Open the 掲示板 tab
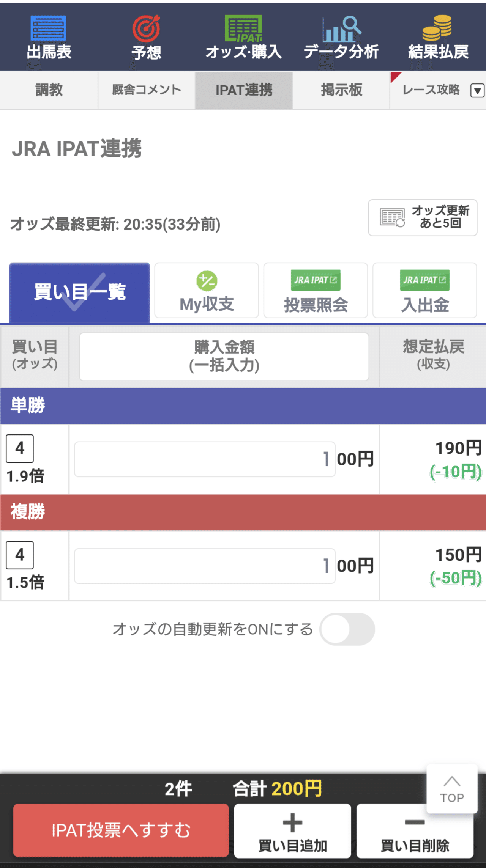Screen dimensions: 486x868 click(341, 90)
